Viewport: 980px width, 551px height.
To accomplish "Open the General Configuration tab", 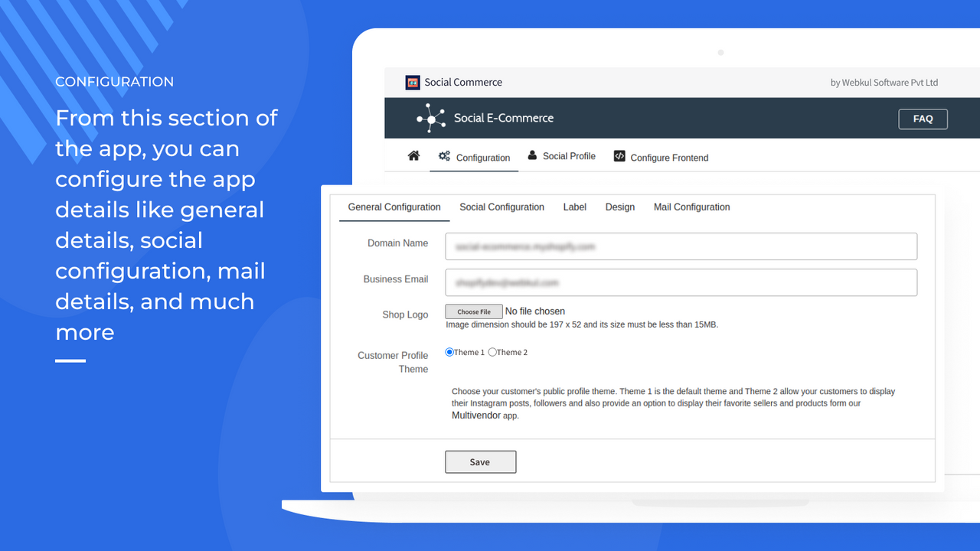I will (394, 207).
